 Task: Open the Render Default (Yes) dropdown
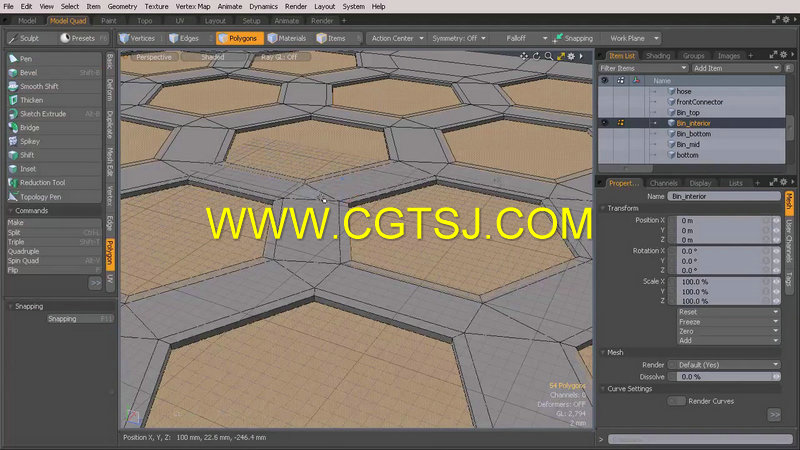729,365
